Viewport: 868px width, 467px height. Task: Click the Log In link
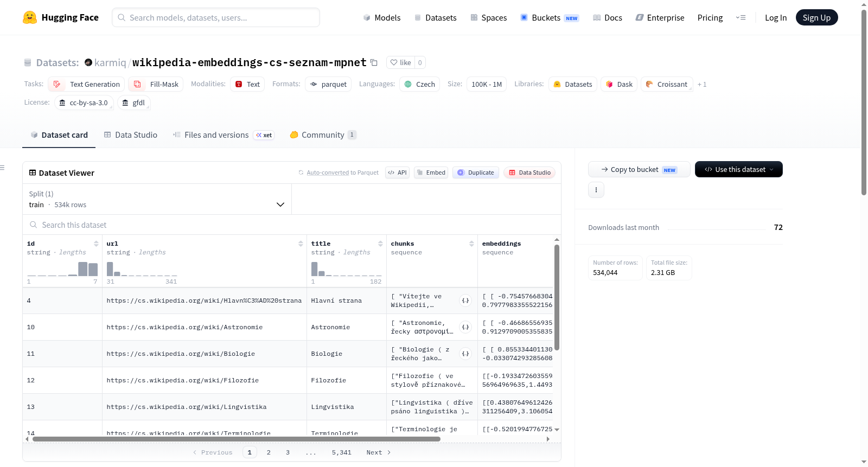click(776, 17)
